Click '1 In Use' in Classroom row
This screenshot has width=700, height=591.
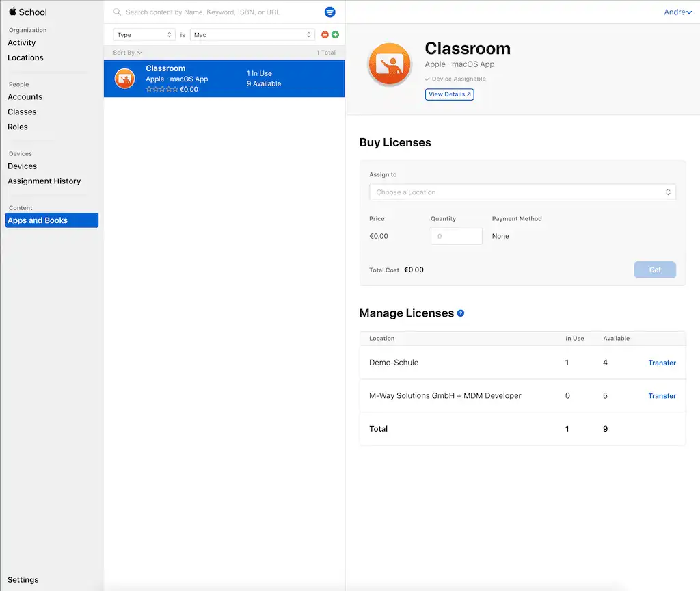[x=259, y=74]
